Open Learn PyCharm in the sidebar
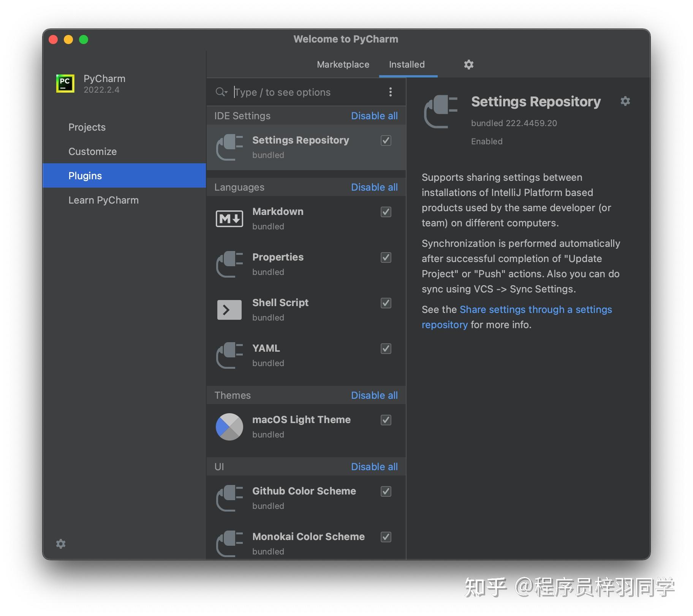Screen dimensions: 693x616 coord(124,200)
